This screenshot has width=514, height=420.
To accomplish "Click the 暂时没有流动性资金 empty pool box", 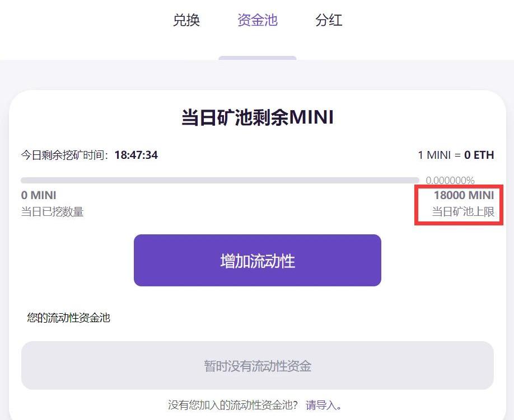I will click(x=258, y=366).
